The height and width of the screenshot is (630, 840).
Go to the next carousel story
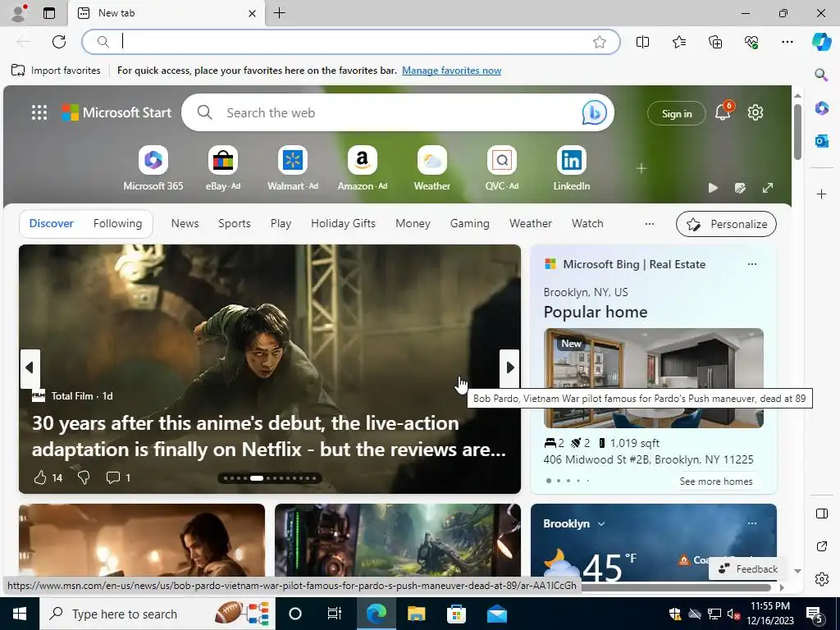tap(509, 367)
